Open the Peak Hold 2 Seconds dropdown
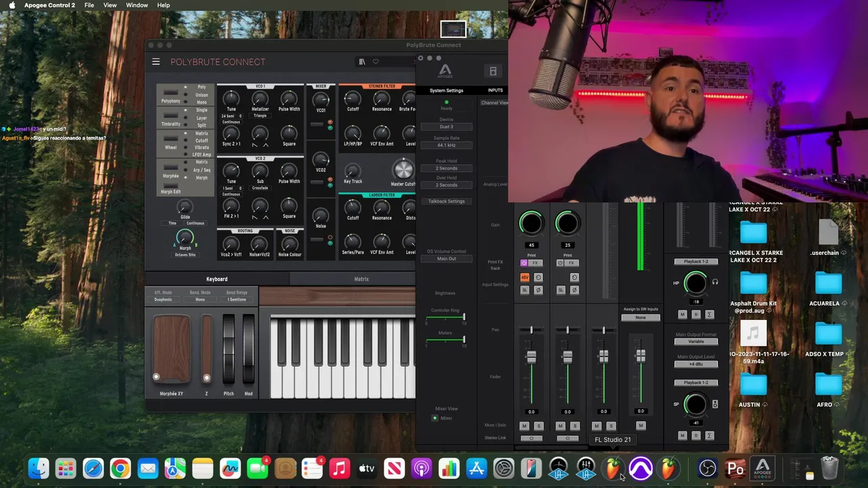The width and height of the screenshot is (868, 488). pyautogui.click(x=446, y=168)
